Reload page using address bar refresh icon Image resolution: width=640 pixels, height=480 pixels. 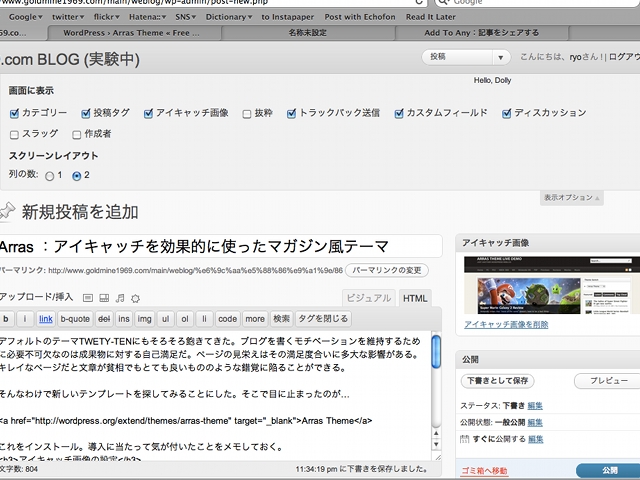(419, 2)
